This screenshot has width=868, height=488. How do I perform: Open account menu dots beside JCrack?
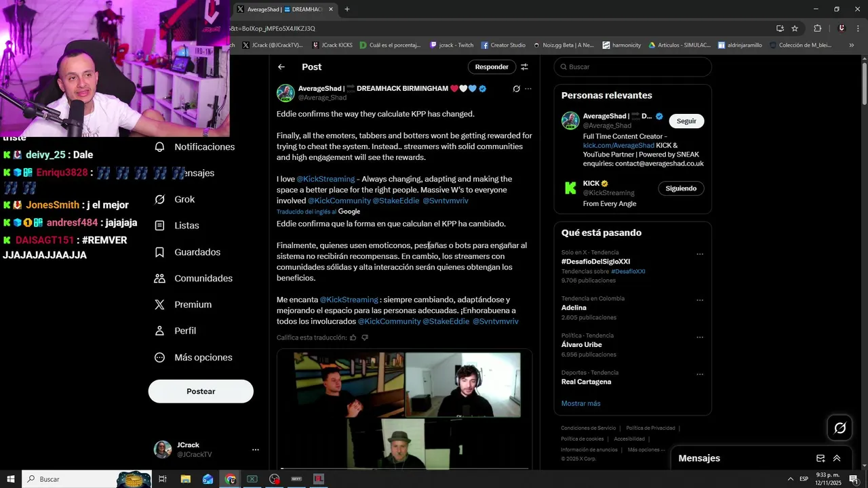pyautogui.click(x=256, y=449)
